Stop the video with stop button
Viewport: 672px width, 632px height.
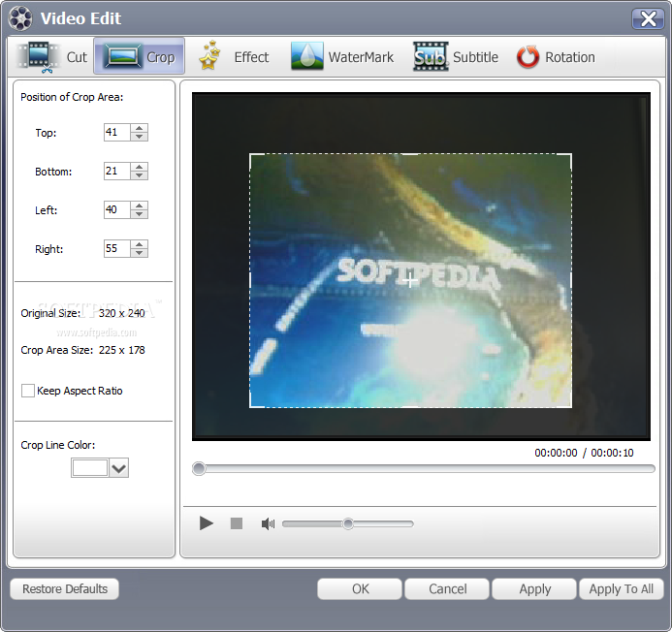pos(237,523)
